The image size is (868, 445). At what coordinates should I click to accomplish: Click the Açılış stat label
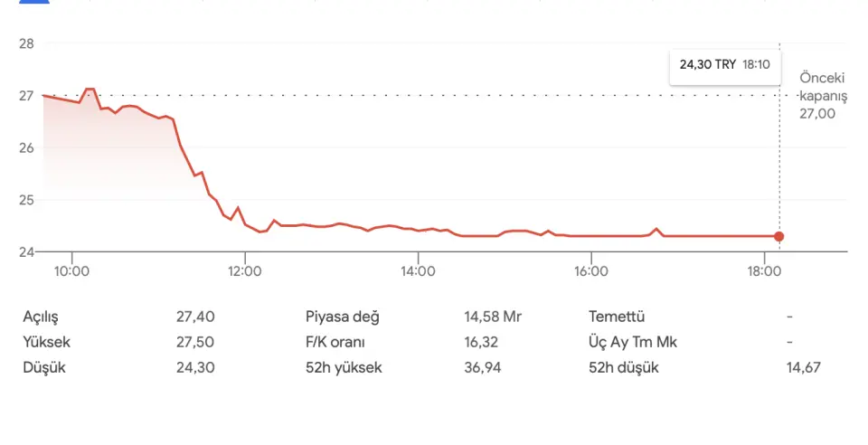(46, 317)
